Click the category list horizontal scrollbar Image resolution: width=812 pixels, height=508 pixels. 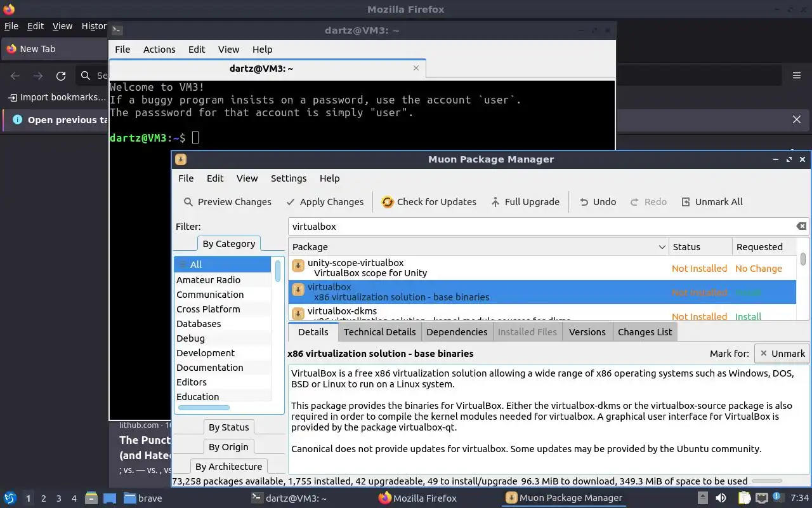pos(204,408)
